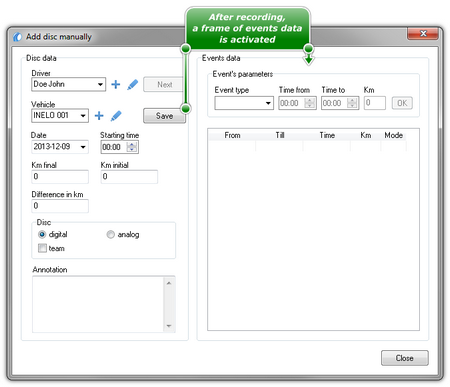Enable the team checkbox
The image size is (450, 387).
[42, 248]
